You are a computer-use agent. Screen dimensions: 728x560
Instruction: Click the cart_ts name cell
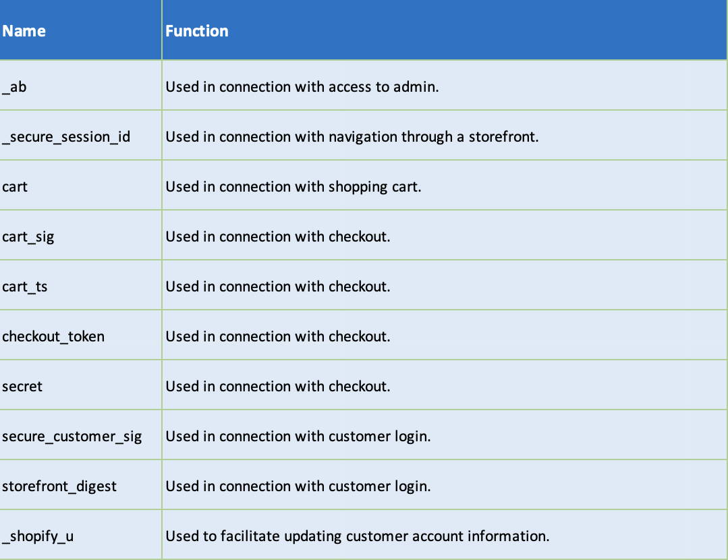point(25,287)
